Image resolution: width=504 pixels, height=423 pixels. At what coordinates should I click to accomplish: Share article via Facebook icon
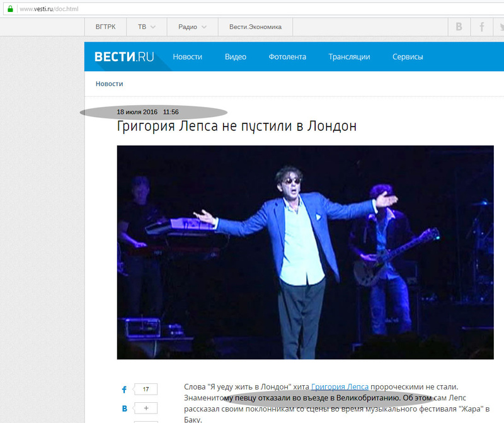(x=124, y=390)
